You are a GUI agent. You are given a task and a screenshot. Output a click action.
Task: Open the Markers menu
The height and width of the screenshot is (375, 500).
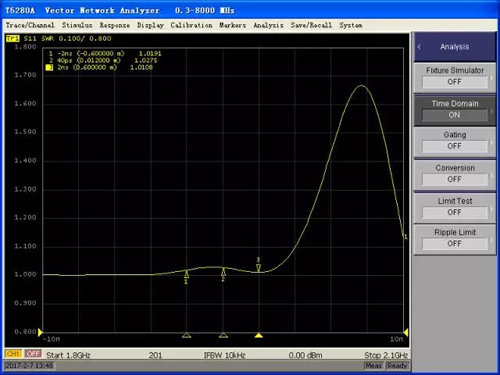(232, 25)
